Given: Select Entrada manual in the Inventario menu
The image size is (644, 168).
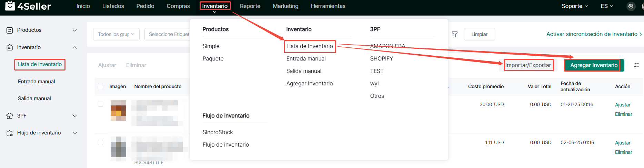Looking at the screenshot, I should 306,59.
